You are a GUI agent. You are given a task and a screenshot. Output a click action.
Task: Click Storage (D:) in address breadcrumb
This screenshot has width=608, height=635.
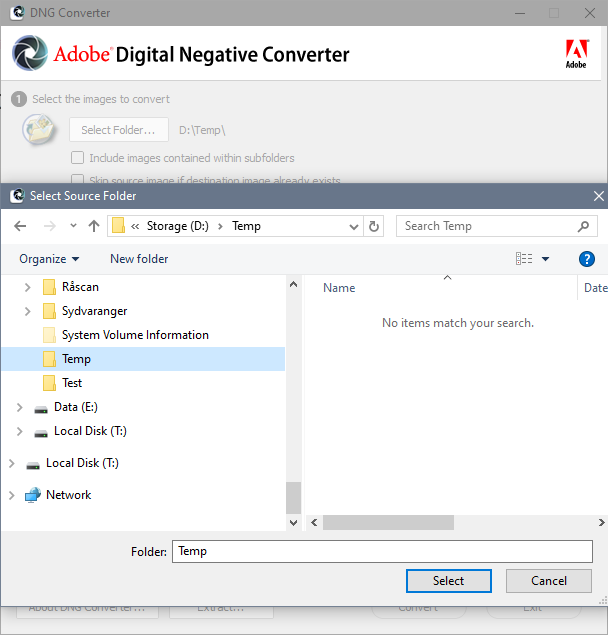[177, 226]
